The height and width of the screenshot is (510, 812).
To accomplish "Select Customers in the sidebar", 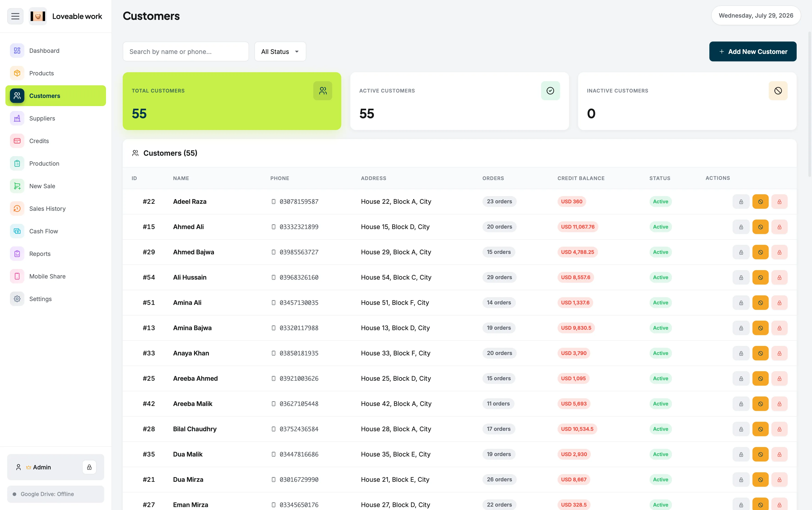I will [x=56, y=96].
